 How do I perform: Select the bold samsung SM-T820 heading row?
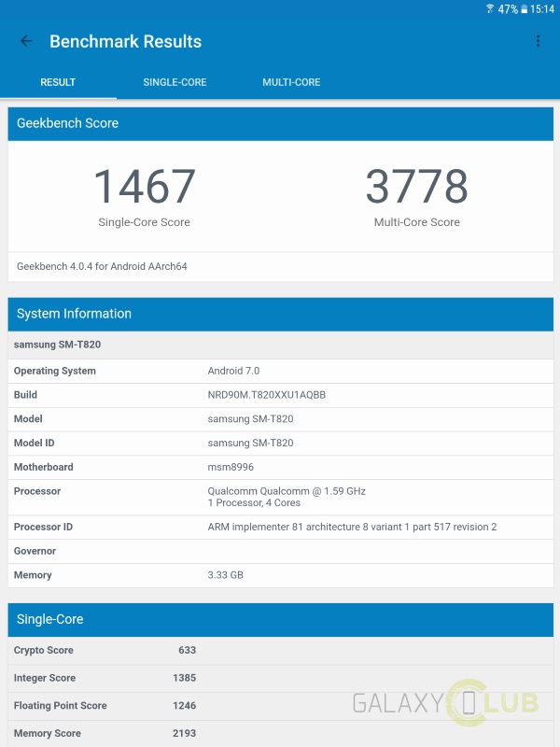click(x=281, y=345)
